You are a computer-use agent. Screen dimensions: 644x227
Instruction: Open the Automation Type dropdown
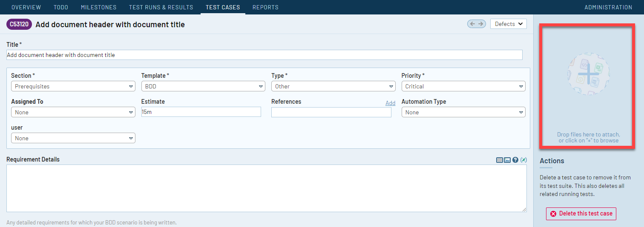(463, 112)
